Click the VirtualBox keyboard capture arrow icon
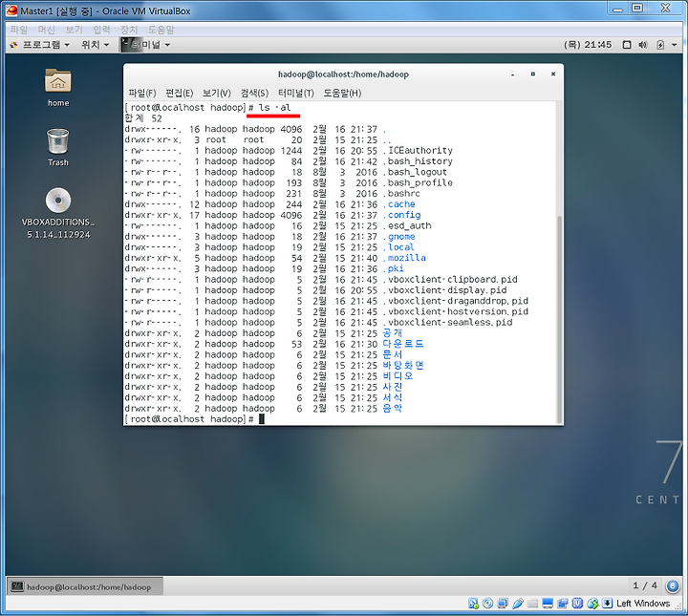This screenshot has width=688, height=616. point(608,604)
